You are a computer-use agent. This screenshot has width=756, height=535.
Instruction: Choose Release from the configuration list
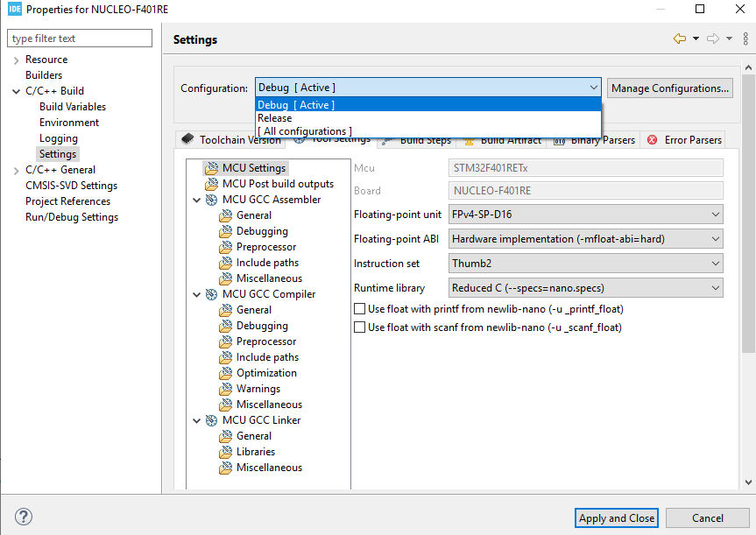click(428, 118)
